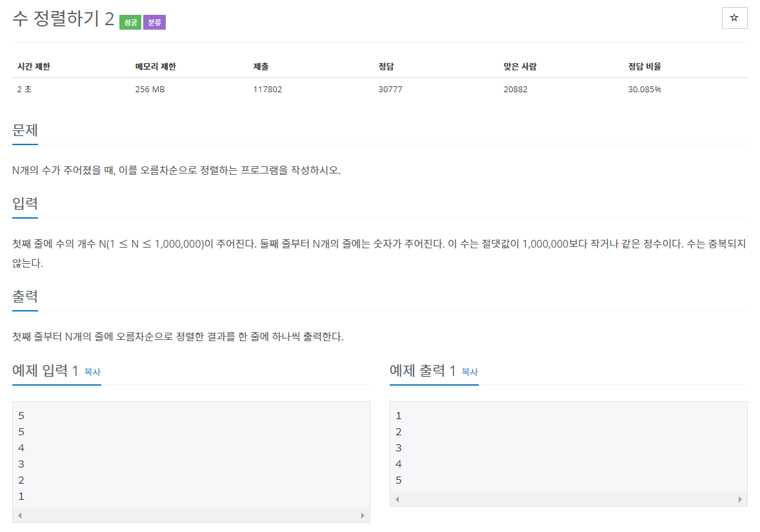Click number 2 in the example input box
The image size is (760, 532).
[x=21, y=480]
